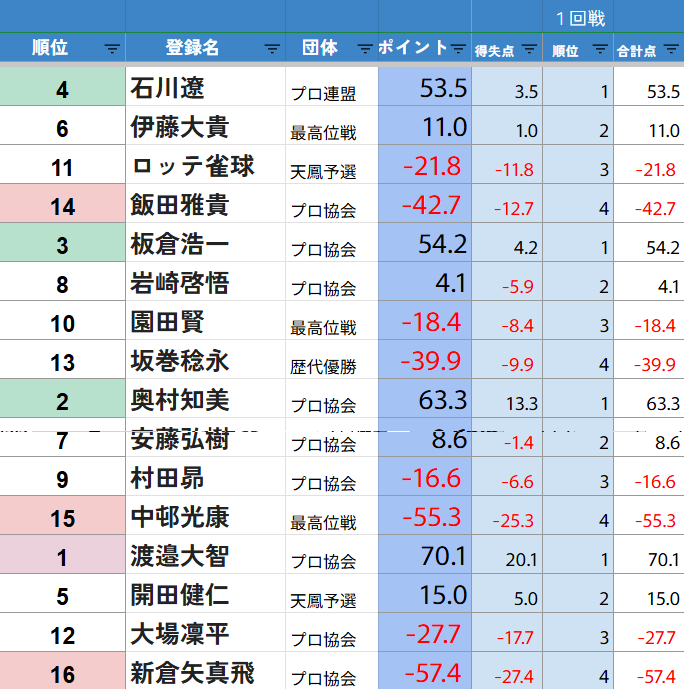Select name cell 中邨光康
Screen dimensions: 684x689
tap(206, 516)
